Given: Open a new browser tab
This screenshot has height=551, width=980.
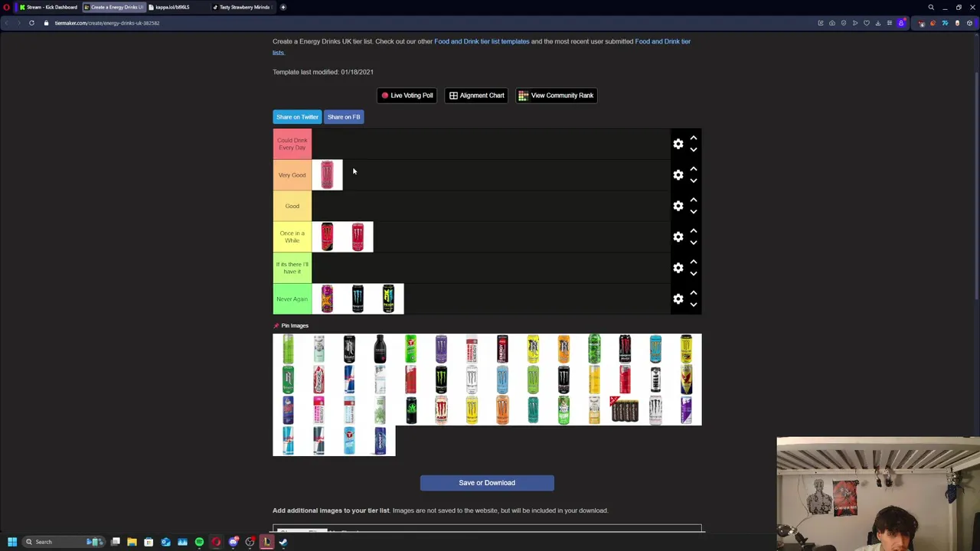Looking at the screenshot, I should click(283, 7).
